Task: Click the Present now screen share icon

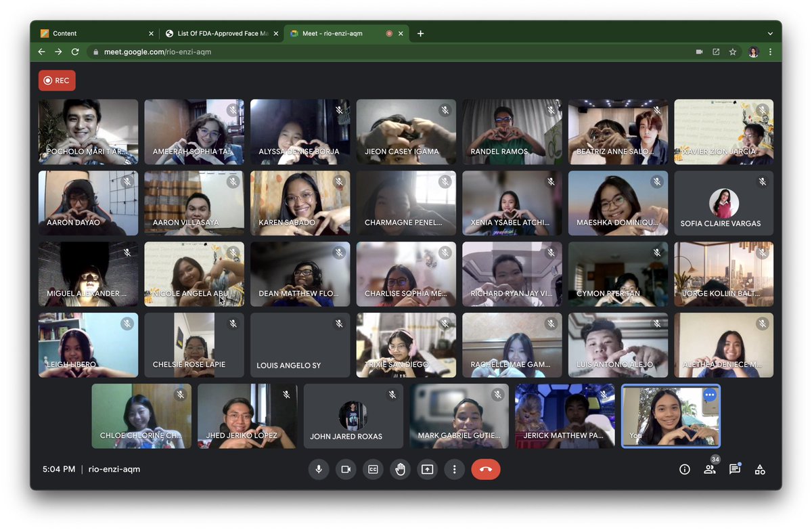Action: (x=427, y=469)
